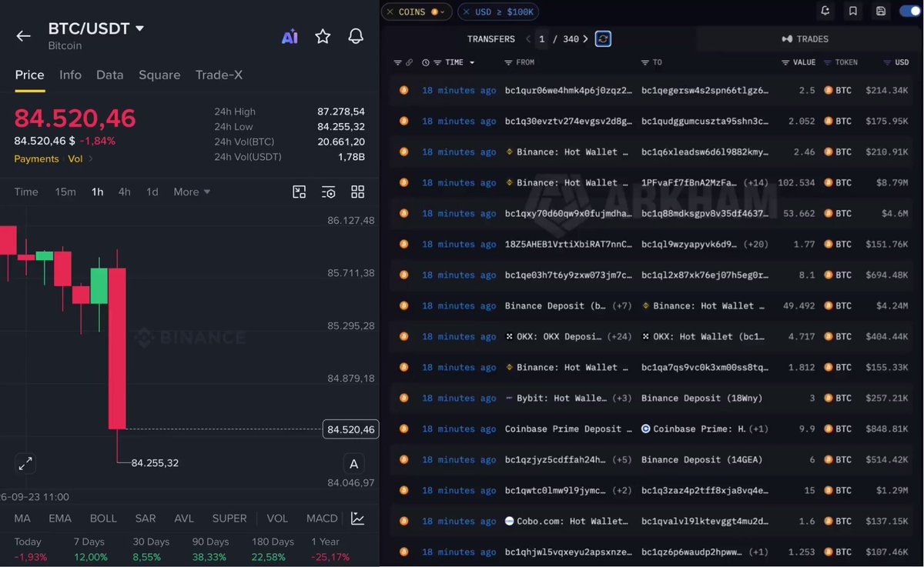Expand the More timeframes dropdown
924x567 pixels.
pos(192,192)
